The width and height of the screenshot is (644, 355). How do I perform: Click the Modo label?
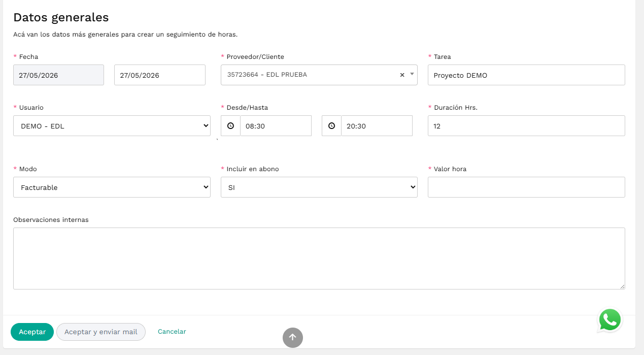point(28,169)
